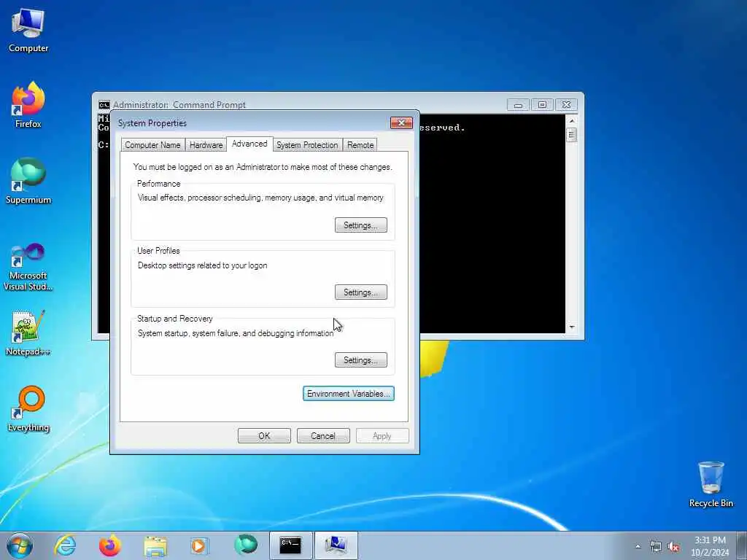Close the System Properties dialog
This screenshot has height=560, width=747.
point(401,122)
